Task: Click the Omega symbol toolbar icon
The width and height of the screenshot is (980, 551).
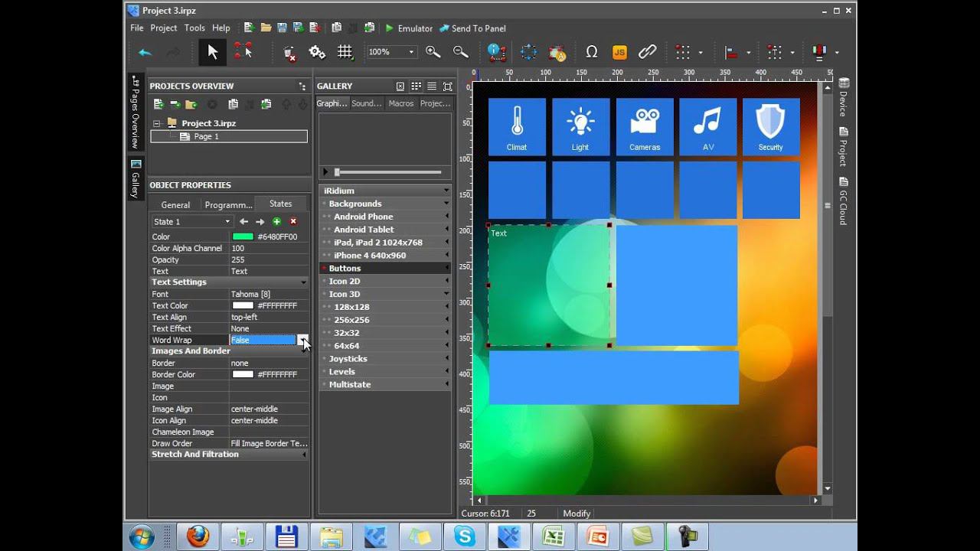Action: 591,52
